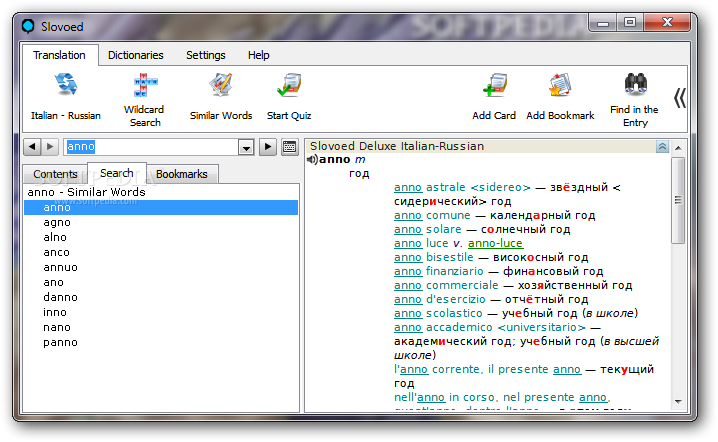
Task: Select similar word anco
Action: (x=56, y=252)
